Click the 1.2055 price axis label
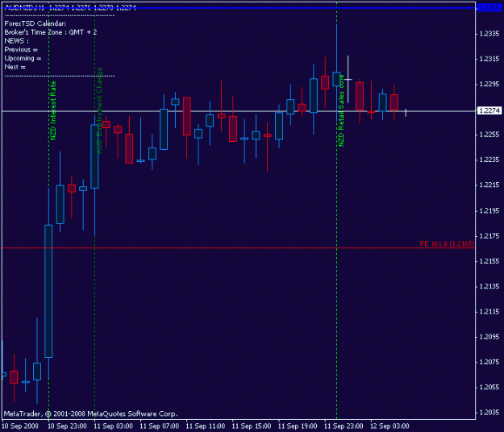The width and height of the screenshot is (504, 432). point(489,388)
